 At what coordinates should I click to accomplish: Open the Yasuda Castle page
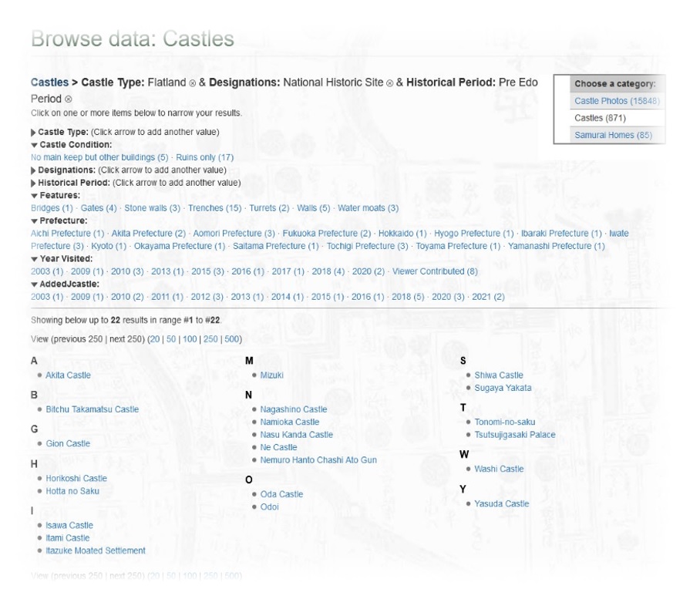pyautogui.click(x=502, y=503)
